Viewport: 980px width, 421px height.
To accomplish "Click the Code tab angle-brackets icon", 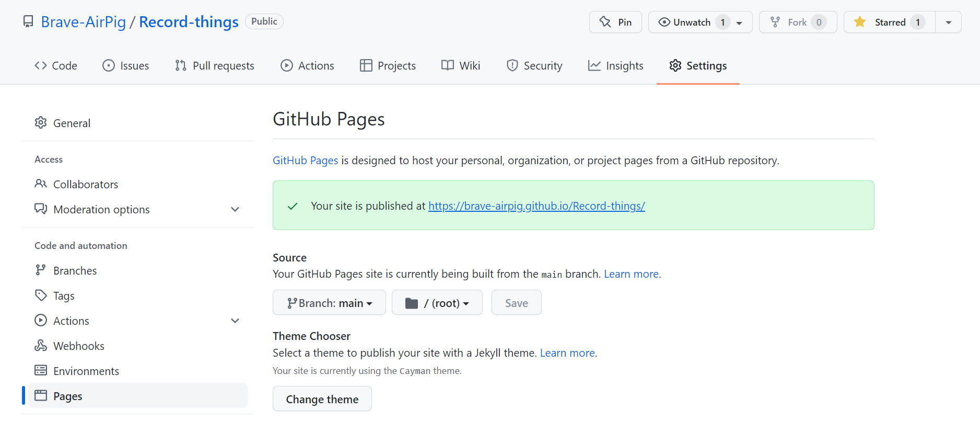I will coord(41,65).
